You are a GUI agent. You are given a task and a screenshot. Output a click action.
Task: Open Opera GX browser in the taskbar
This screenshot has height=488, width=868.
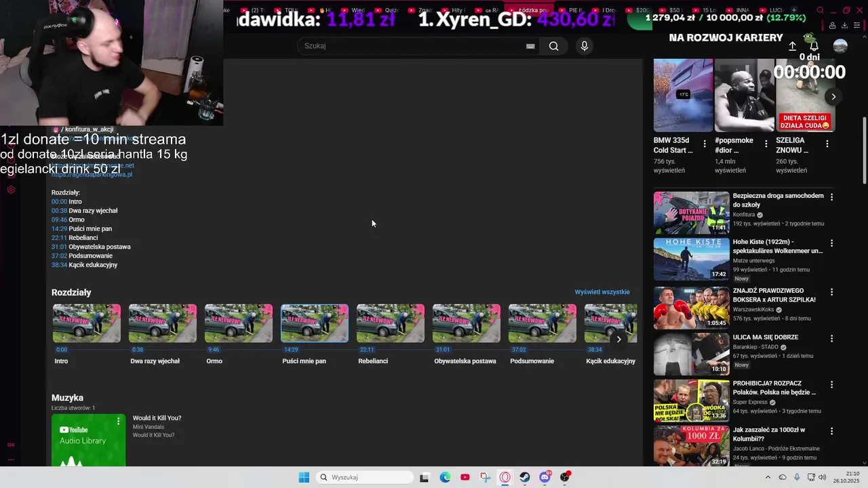[x=505, y=477]
